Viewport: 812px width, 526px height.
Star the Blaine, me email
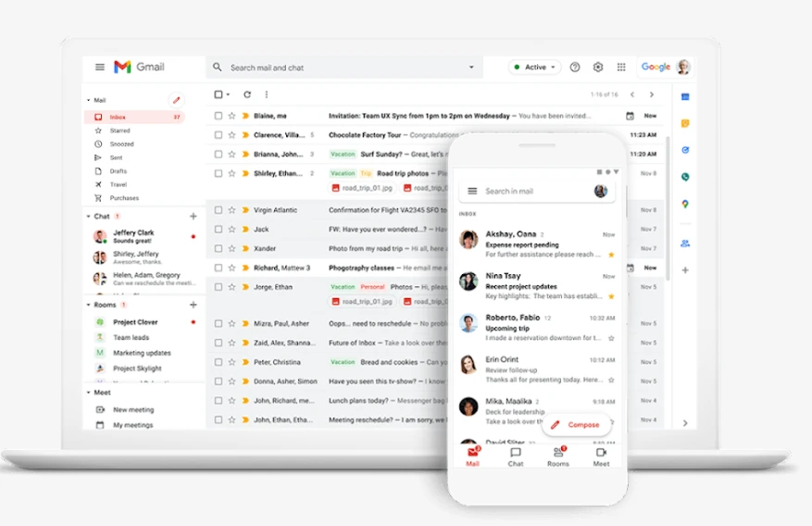pyautogui.click(x=232, y=116)
